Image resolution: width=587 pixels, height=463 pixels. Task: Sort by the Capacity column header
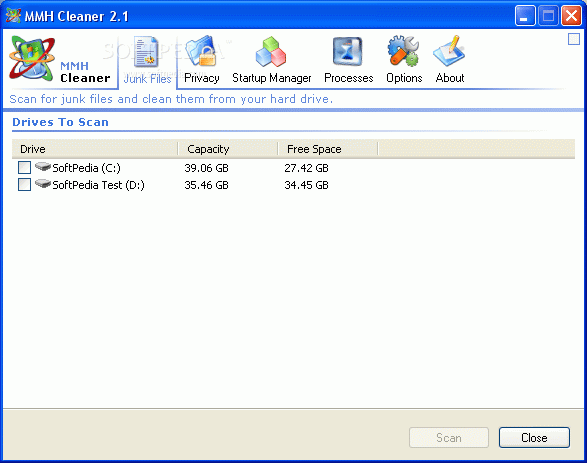(228, 149)
